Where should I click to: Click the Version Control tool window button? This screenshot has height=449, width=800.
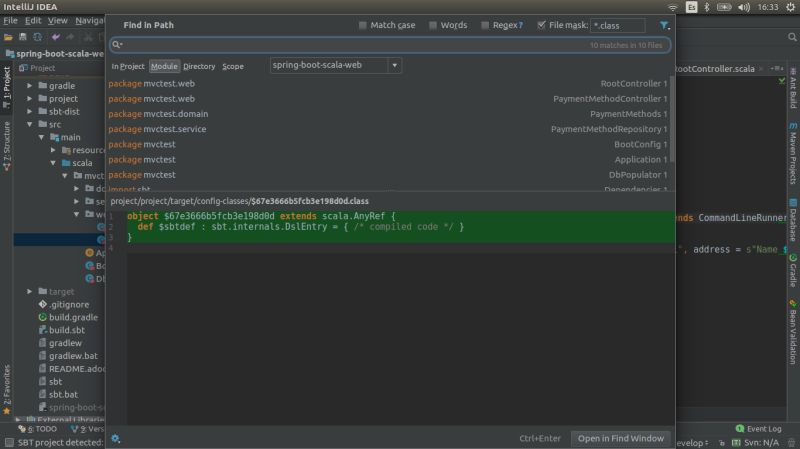point(87,429)
